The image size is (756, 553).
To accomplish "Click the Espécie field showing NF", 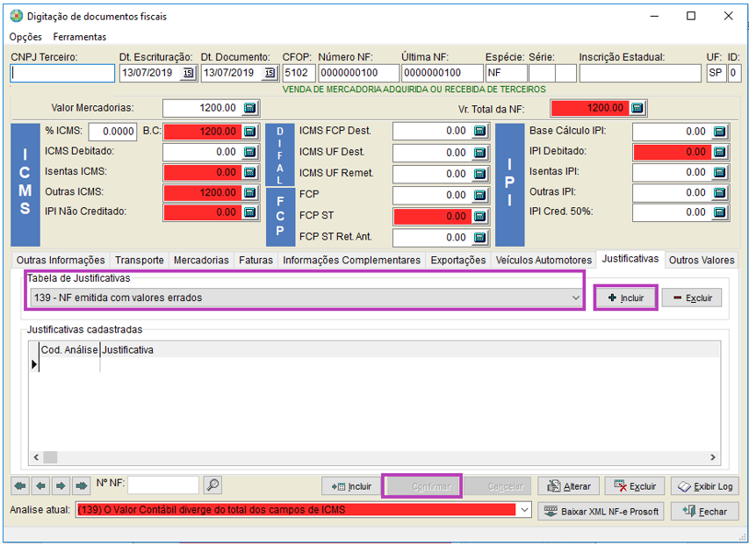I will (x=507, y=73).
